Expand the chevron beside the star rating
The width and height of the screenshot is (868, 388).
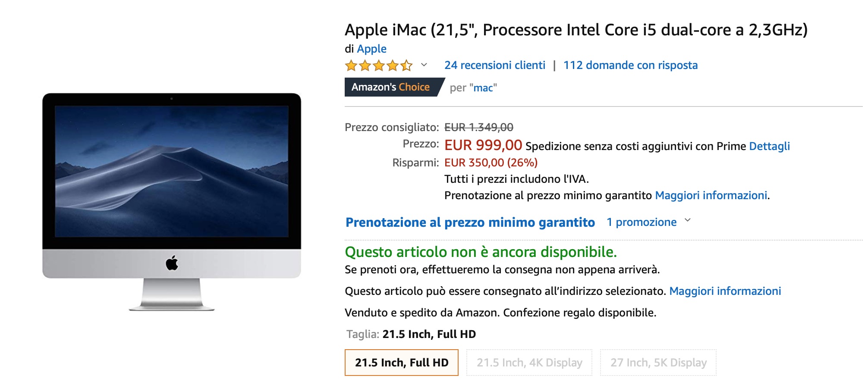[424, 65]
